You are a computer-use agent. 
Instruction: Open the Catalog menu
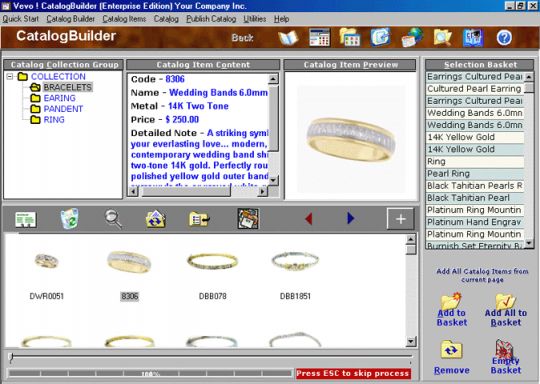166,19
